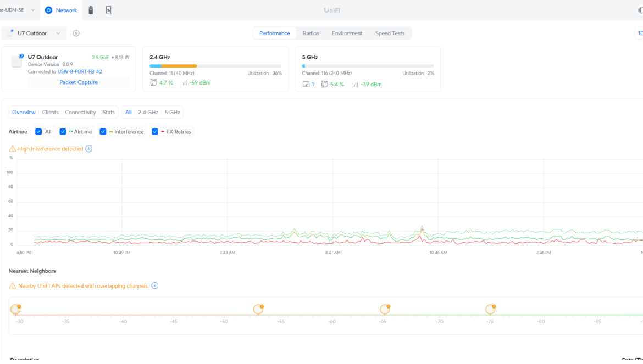Open the third application icon in top bar
Viewport: 643px width, 364px height.
(108, 10)
